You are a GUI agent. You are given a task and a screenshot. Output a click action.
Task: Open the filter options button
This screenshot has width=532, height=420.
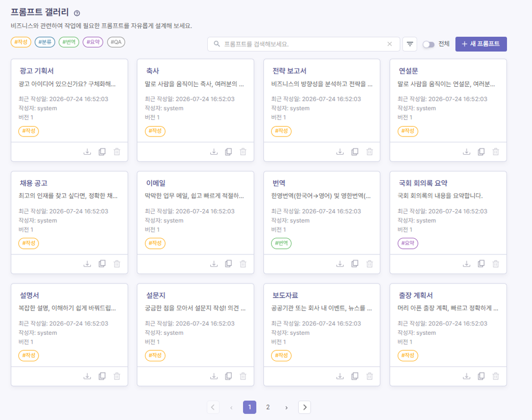tap(409, 44)
